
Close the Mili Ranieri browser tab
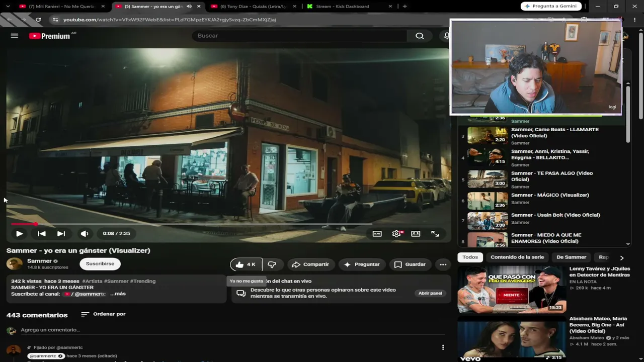pos(103,7)
